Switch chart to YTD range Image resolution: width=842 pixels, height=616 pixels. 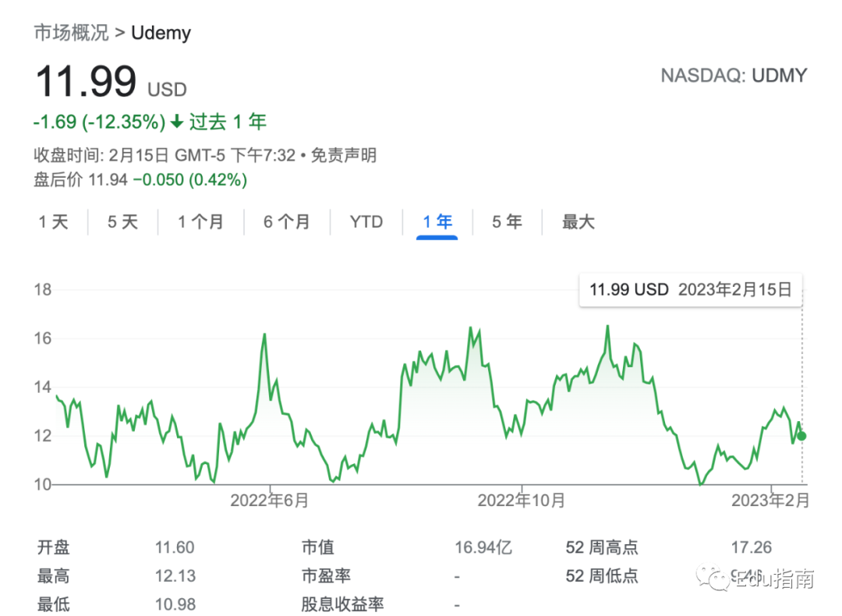click(366, 222)
